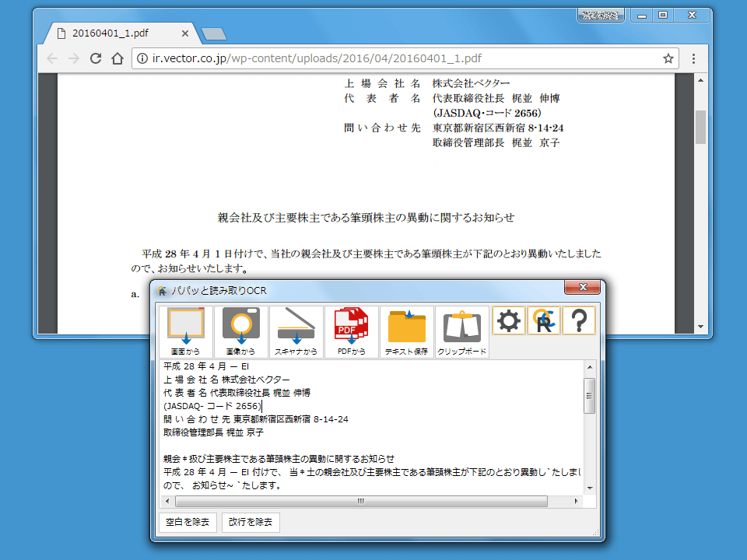Image resolution: width=747 pixels, height=560 pixels.
Task: Click the OCR window title bar icon
Action: click(x=162, y=291)
